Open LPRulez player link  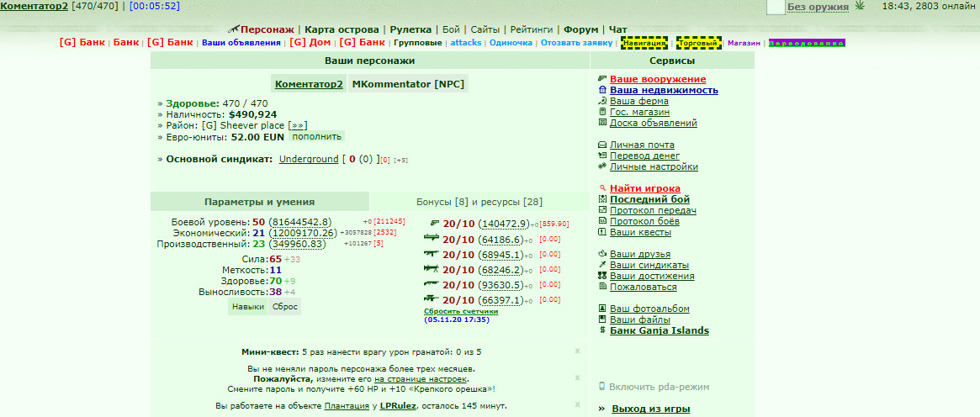pyautogui.click(x=398, y=406)
